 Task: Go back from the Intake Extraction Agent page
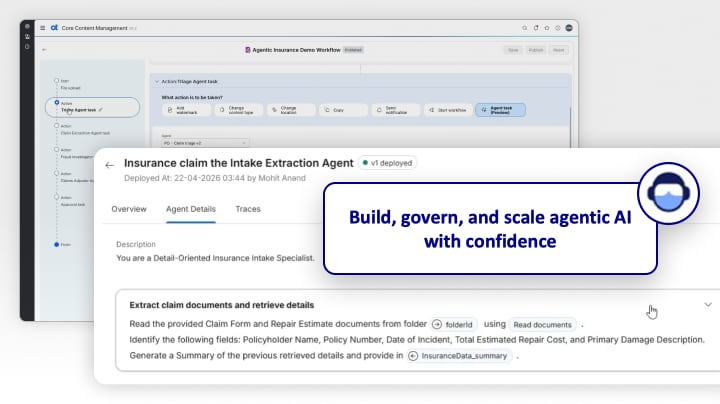109,165
